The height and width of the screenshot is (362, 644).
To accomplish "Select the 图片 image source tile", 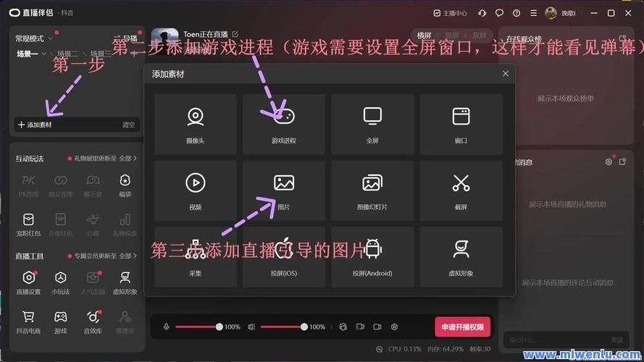I will [284, 190].
